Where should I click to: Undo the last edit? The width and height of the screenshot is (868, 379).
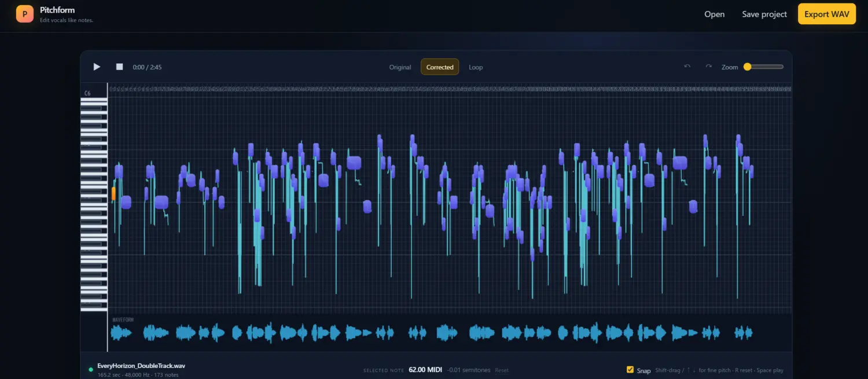(x=687, y=67)
